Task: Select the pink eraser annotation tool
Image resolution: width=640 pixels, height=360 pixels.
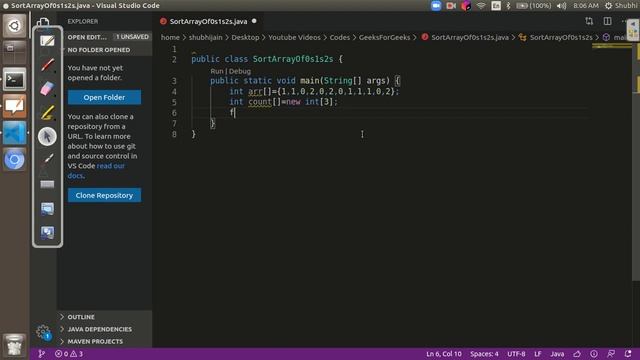Action: (x=47, y=89)
